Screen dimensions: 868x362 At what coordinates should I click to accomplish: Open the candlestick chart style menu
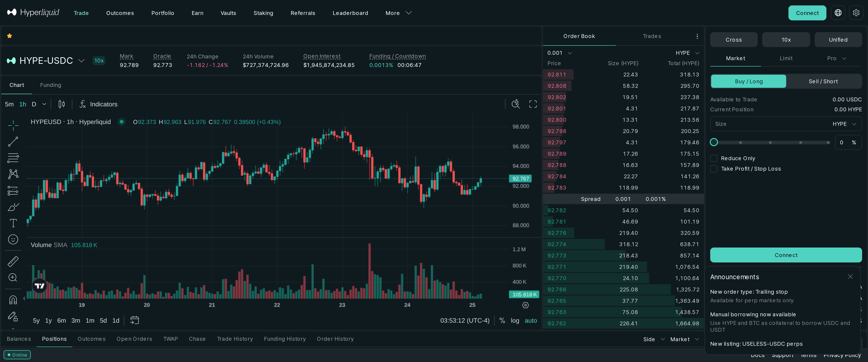[62, 104]
